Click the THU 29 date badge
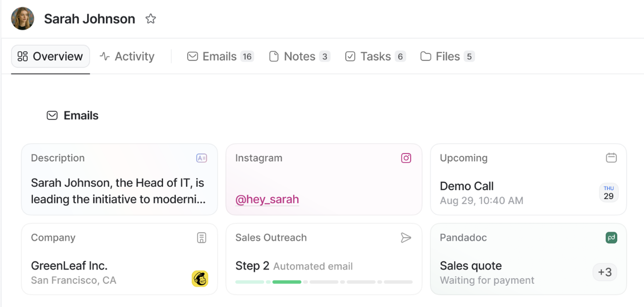Viewport: 644px width, 307px height. click(608, 192)
